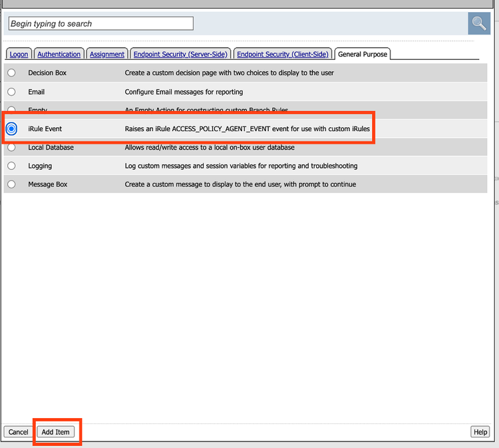Image resolution: width=499 pixels, height=448 pixels.
Task: Open the Logon tab
Action: 19,55
